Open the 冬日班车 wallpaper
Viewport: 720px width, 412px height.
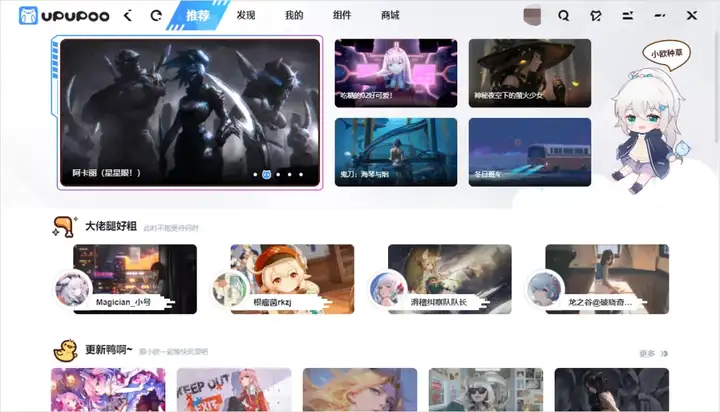530,152
